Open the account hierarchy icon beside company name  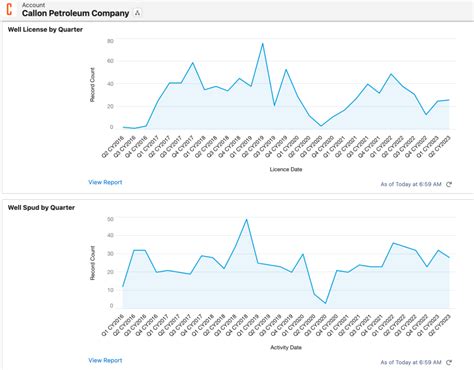point(137,13)
